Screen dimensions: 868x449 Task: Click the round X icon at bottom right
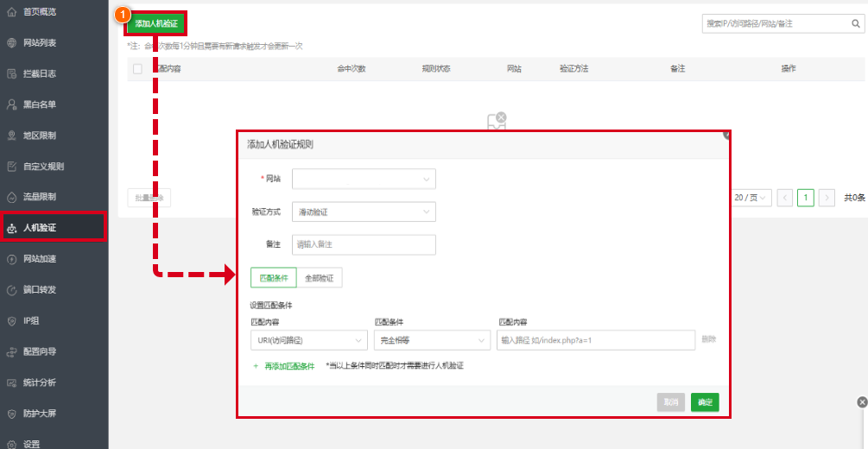point(862,402)
